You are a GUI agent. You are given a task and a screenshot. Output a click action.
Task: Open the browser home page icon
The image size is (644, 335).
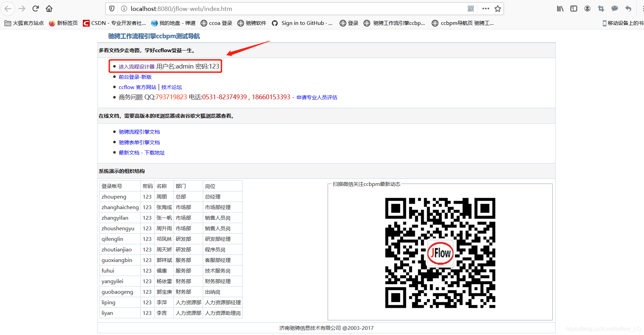(49, 9)
